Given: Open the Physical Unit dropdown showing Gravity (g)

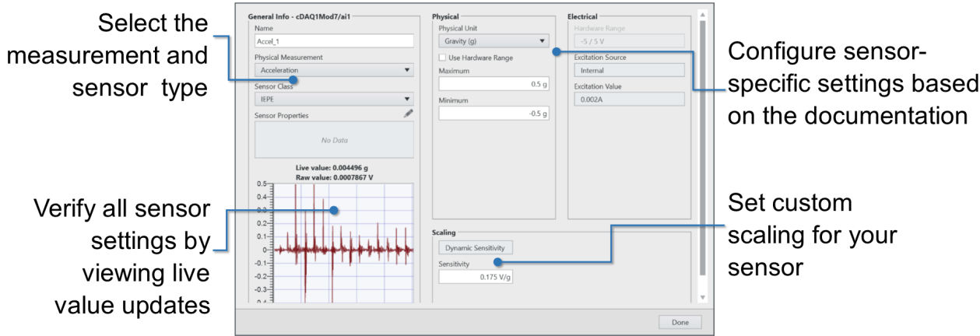Looking at the screenshot, I should pyautogui.click(x=494, y=41).
